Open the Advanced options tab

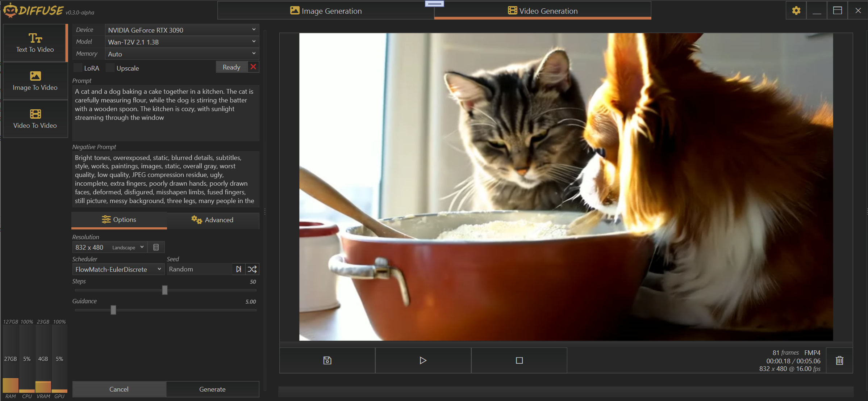[x=213, y=220]
